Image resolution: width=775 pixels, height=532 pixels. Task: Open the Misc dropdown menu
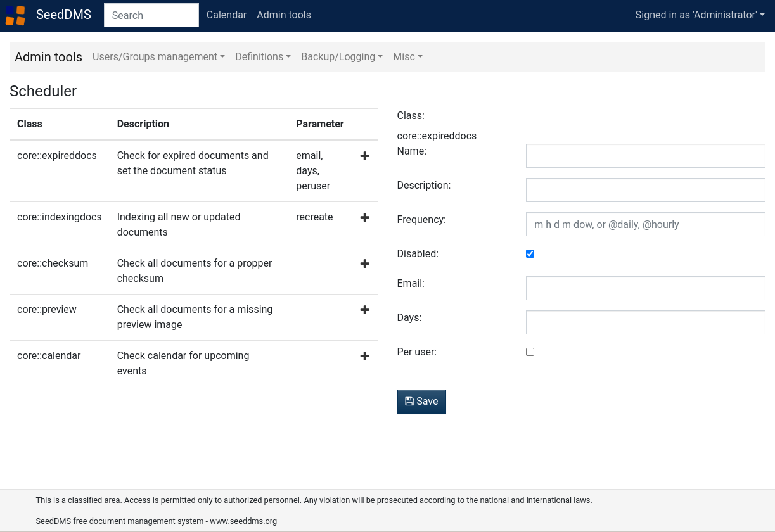point(407,57)
